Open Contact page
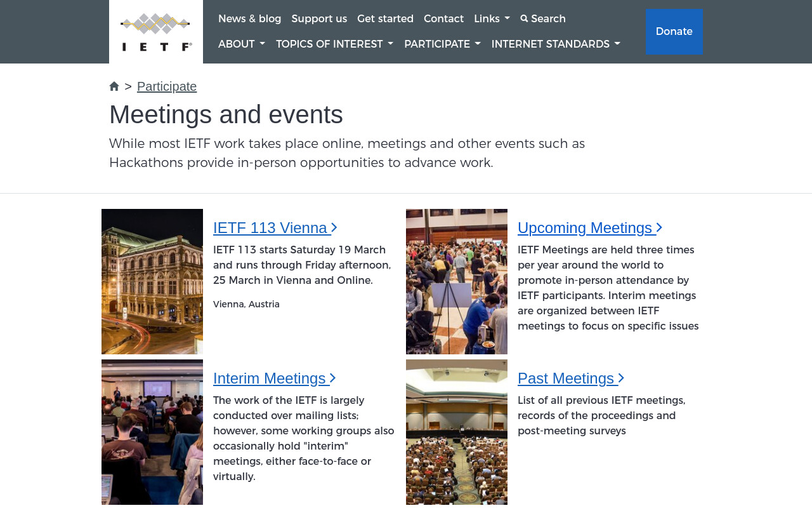 click(443, 19)
